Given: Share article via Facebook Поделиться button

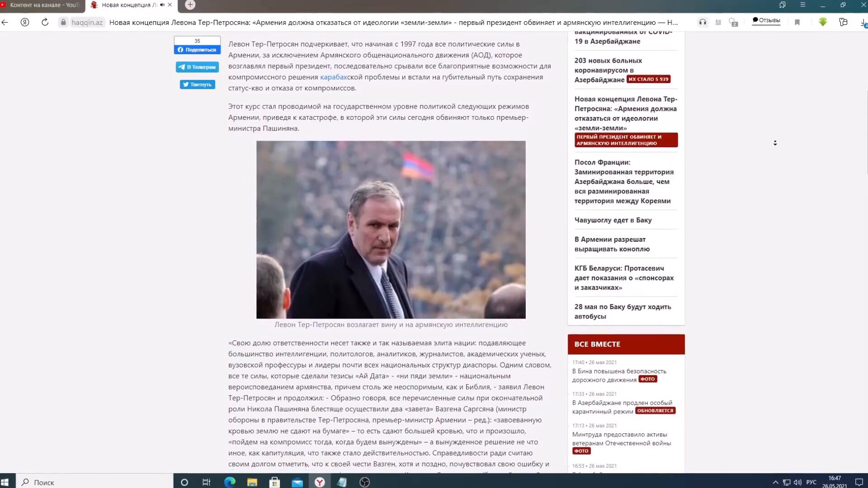Looking at the screenshot, I should point(197,50).
